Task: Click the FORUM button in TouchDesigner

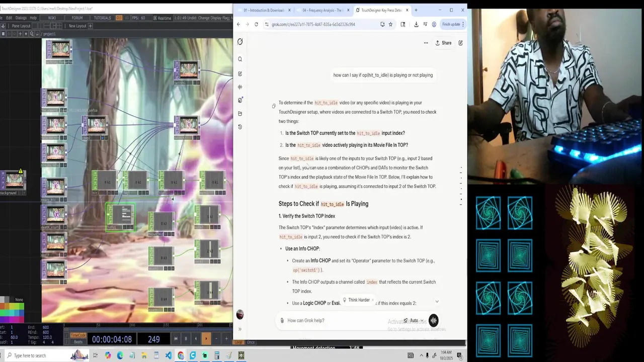Action: (x=77, y=18)
